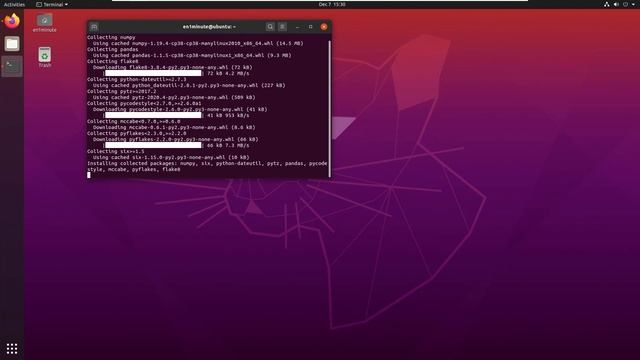The width and height of the screenshot is (640, 360).
Task: Select the Terminal icon in the dock
Action: (x=12, y=66)
